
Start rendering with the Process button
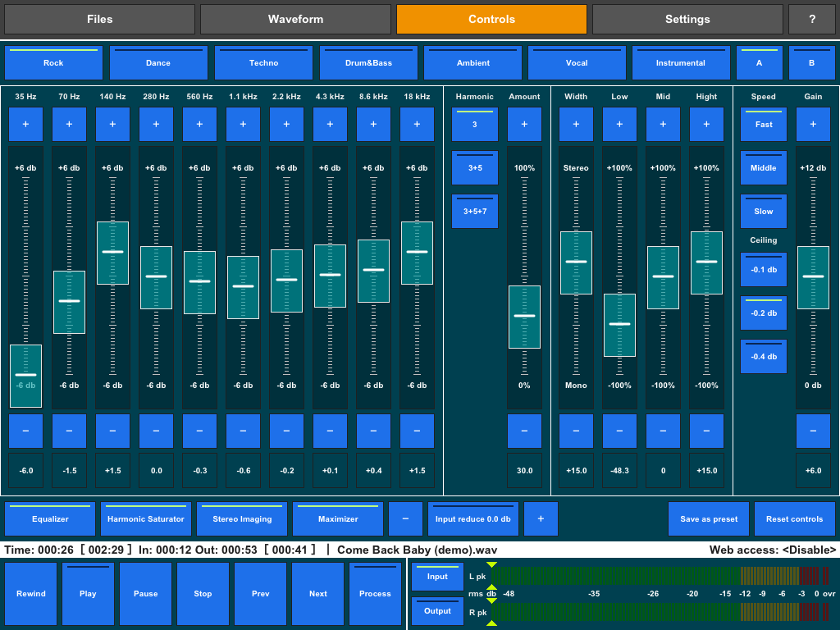(375, 593)
